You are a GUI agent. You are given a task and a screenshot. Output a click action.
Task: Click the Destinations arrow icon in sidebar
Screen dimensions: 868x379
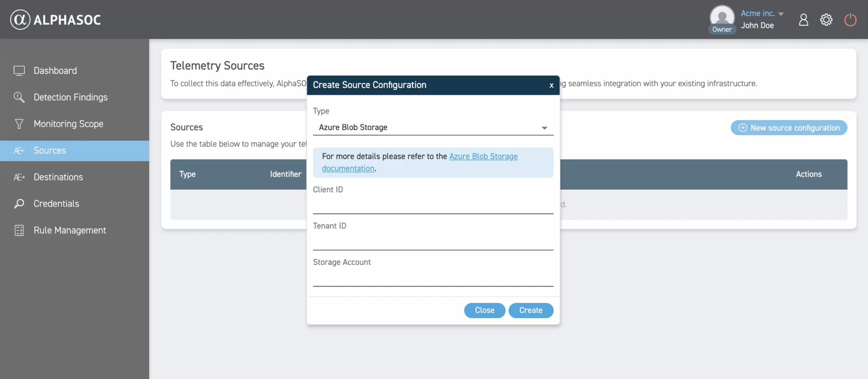19,177
